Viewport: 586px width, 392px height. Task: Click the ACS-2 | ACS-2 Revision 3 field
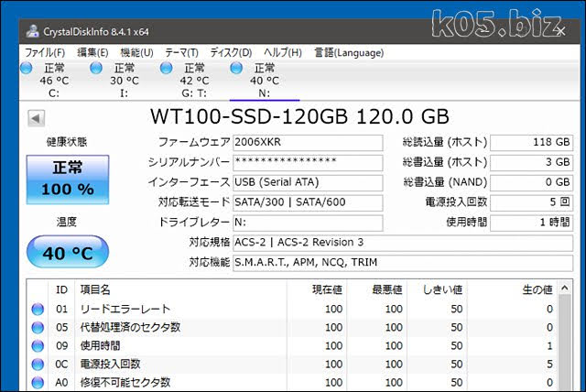pos(403,243)
